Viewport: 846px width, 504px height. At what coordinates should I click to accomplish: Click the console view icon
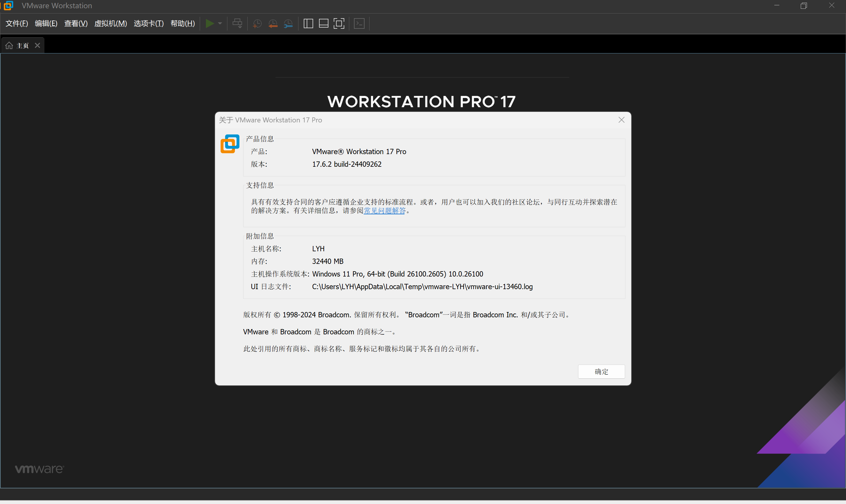coord(359,23)
